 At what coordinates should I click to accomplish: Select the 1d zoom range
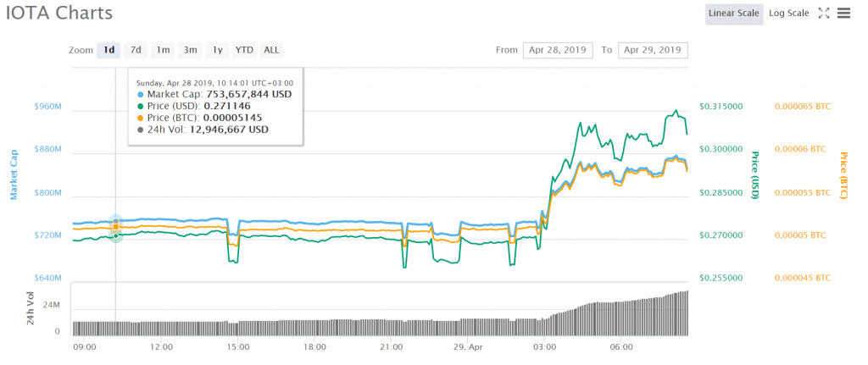tap(108, 50)
